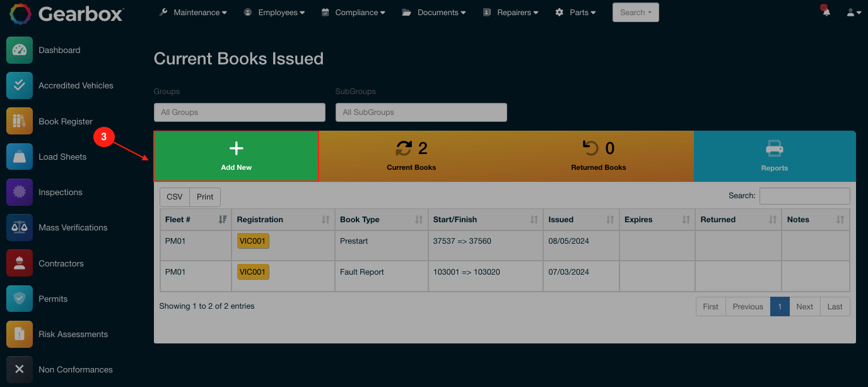Click the Add New button

pyautogui.click(x=236, y=157)
